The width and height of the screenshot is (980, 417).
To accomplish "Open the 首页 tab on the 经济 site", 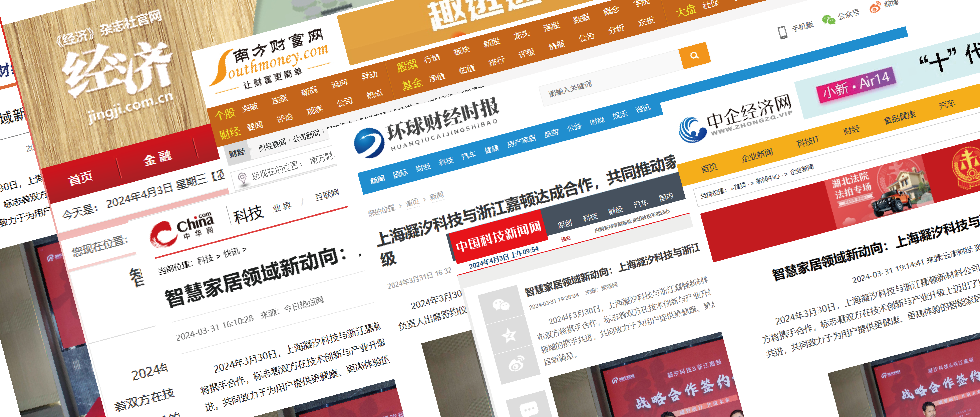I will coord(80,178).
